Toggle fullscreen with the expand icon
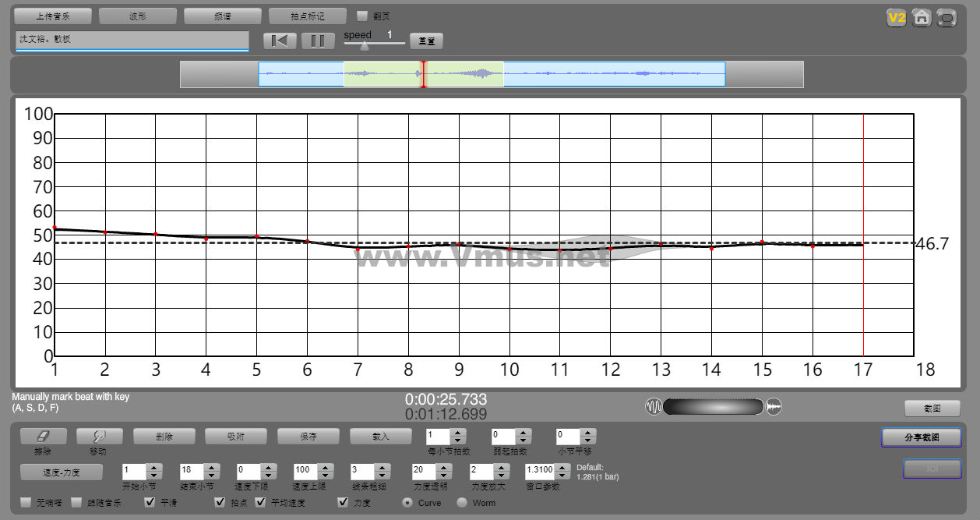This screenshot has width=980, height=520. 947,17
